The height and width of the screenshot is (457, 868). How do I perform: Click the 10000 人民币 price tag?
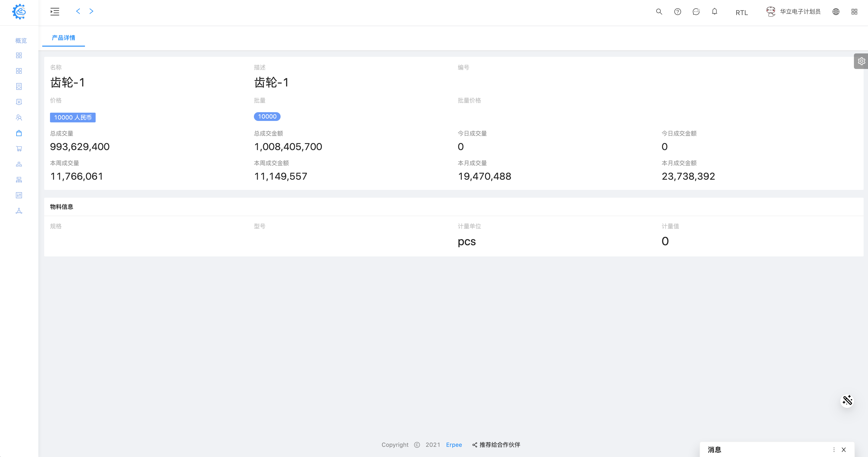tap(73, 117)
